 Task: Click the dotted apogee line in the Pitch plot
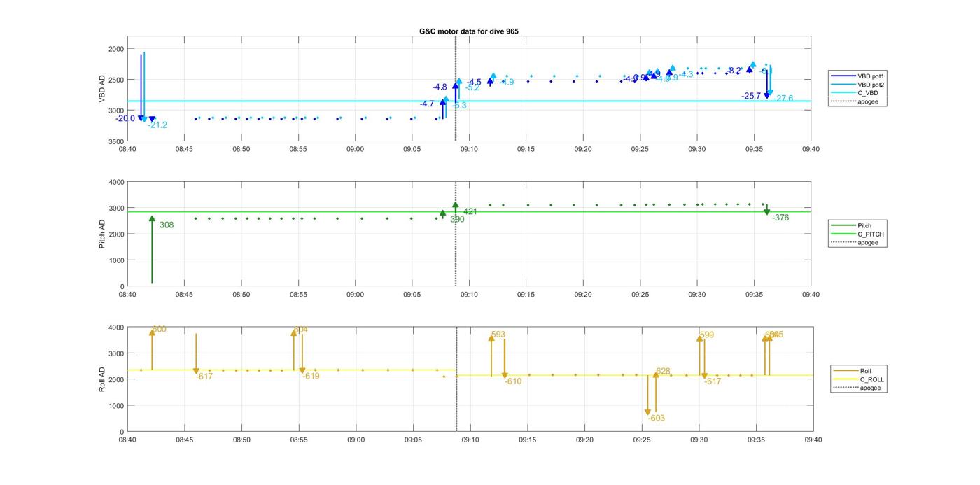456,234
